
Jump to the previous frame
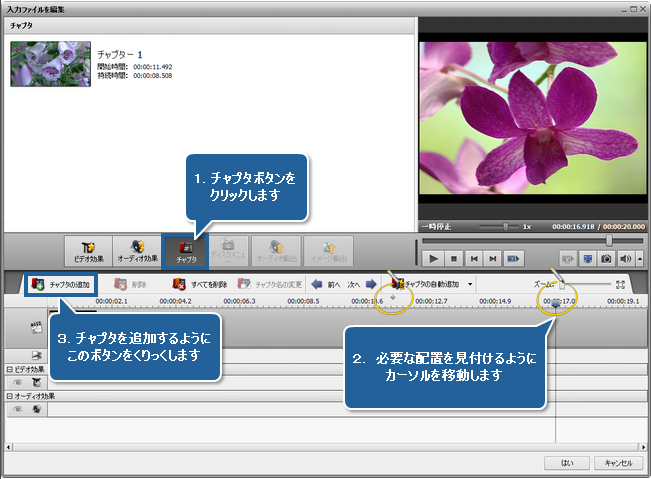(473, 258)
